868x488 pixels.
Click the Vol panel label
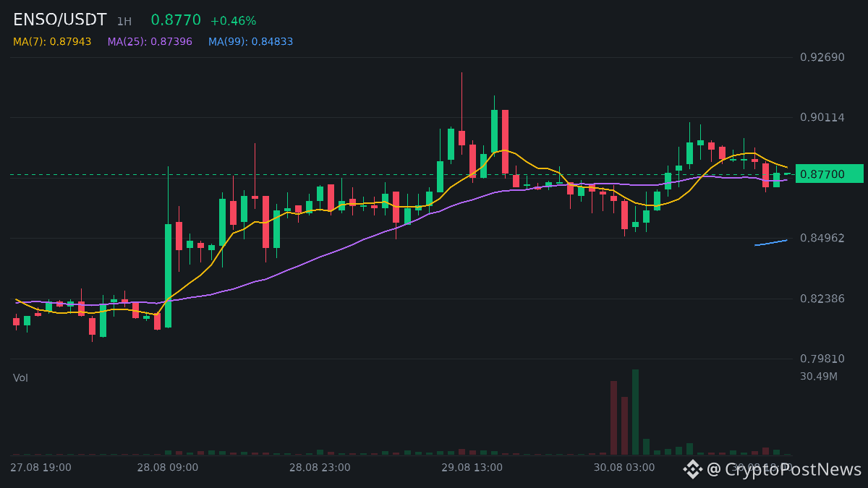tap(20, 377)
